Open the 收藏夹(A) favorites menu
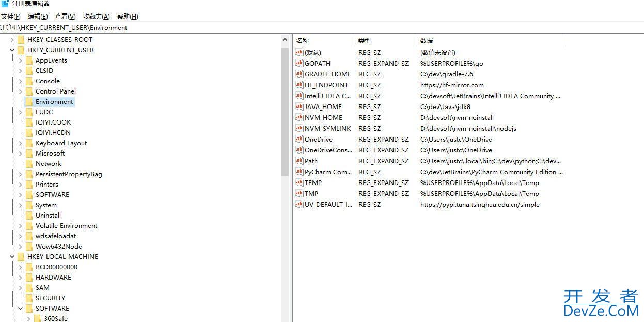The height and width of the screenshot is (322, 644). [x=96, y=17]
